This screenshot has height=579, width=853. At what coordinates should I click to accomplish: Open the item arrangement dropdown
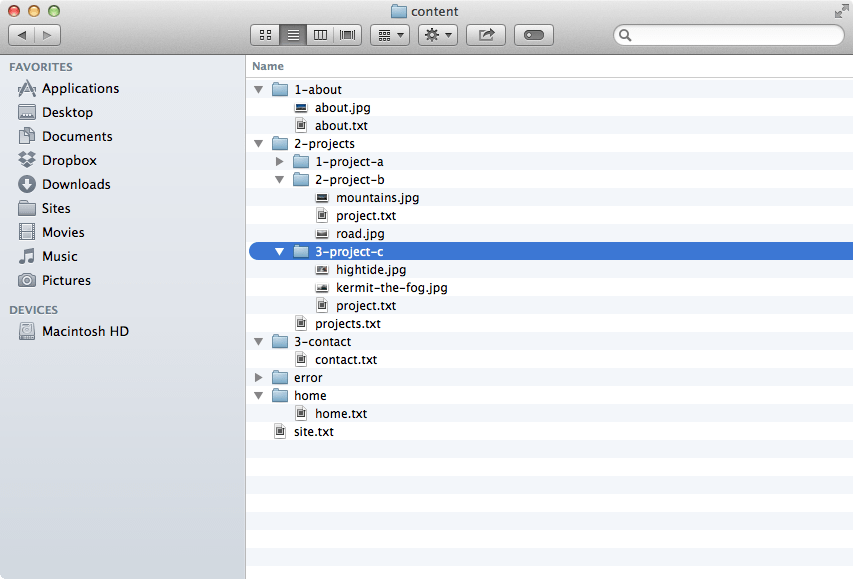[390, 35]
